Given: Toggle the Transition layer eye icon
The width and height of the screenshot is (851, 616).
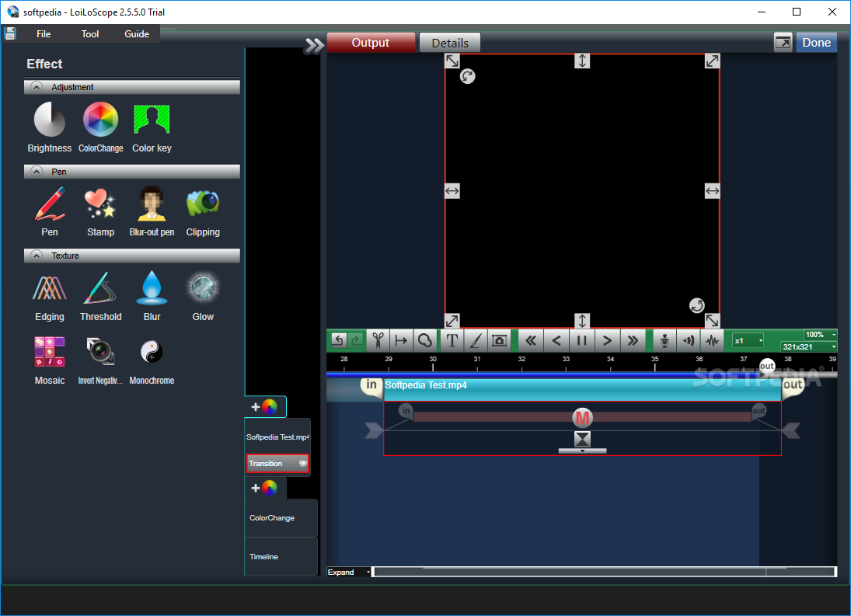Looking at the screenshot, I should point(303,463).
